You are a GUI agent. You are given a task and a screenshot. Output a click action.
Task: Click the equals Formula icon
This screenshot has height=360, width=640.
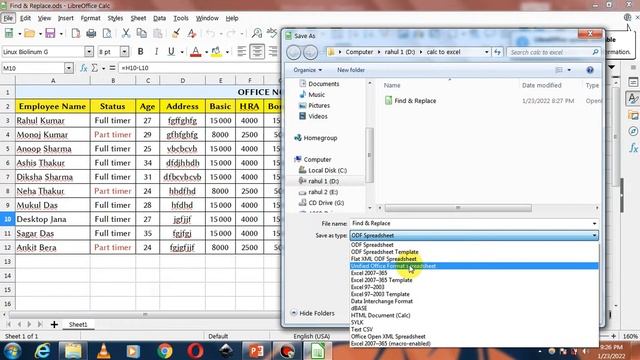(x=112, y=68)
